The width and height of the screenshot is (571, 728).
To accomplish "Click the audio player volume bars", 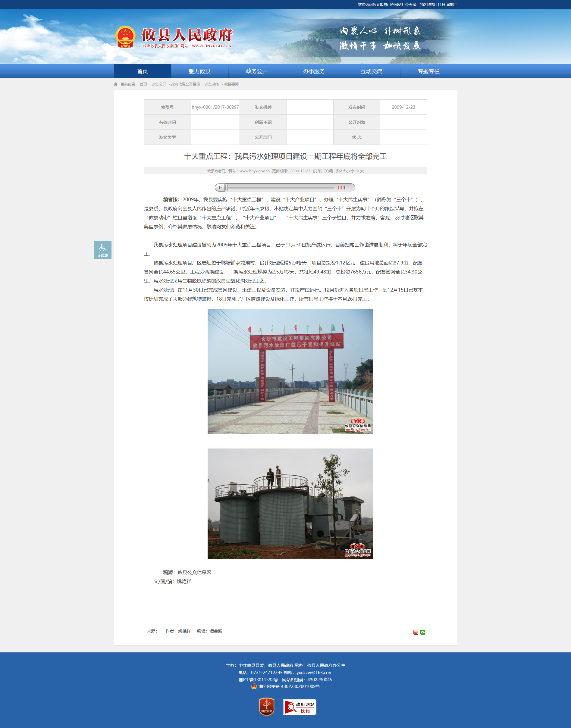I will click(341, 188).
